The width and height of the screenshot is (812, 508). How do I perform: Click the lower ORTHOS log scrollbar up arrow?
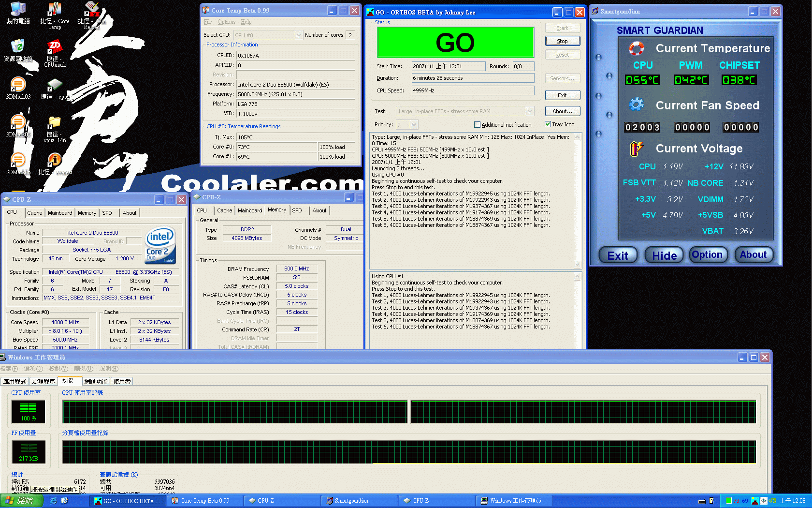click(x=577, y=277)
